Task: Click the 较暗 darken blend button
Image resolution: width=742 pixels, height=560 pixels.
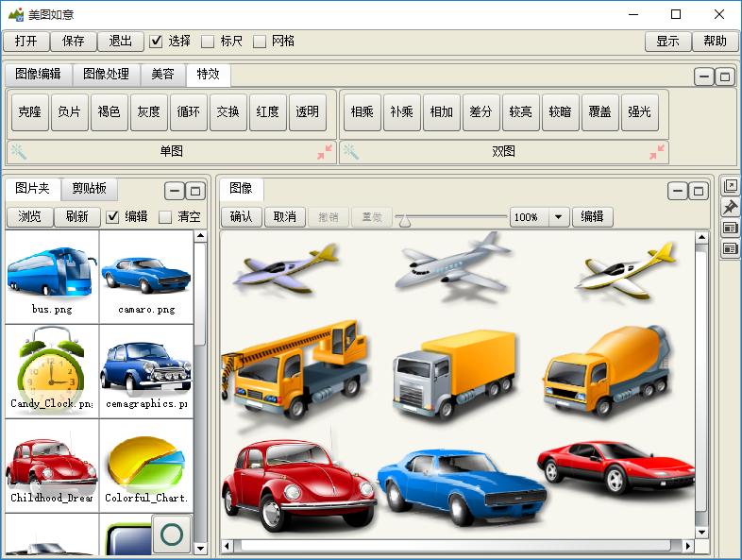Action: tap(561, 112)
